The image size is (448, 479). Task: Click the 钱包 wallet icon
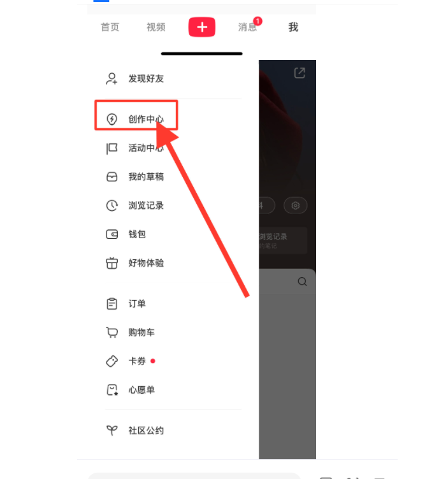(x=112, y=234)
